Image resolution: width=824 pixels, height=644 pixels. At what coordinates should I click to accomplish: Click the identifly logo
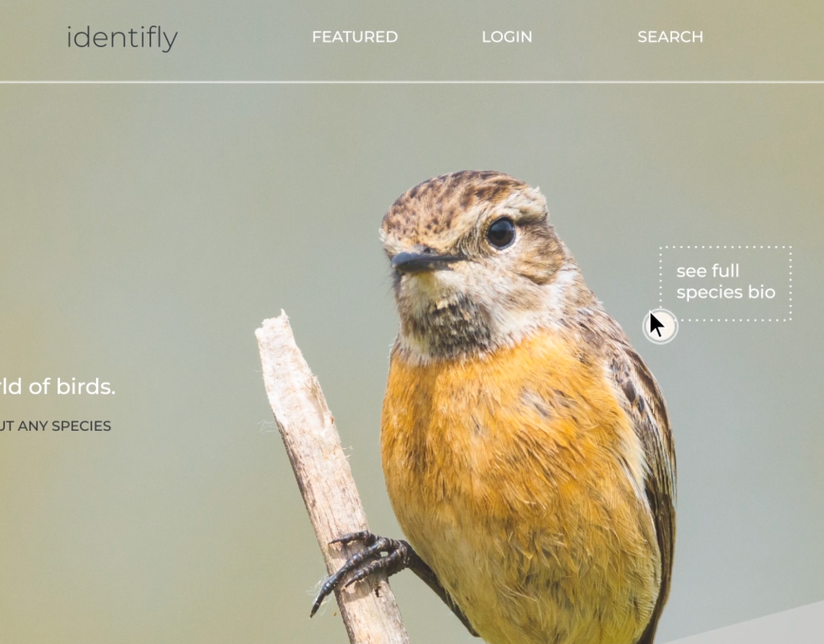[122, 38]
